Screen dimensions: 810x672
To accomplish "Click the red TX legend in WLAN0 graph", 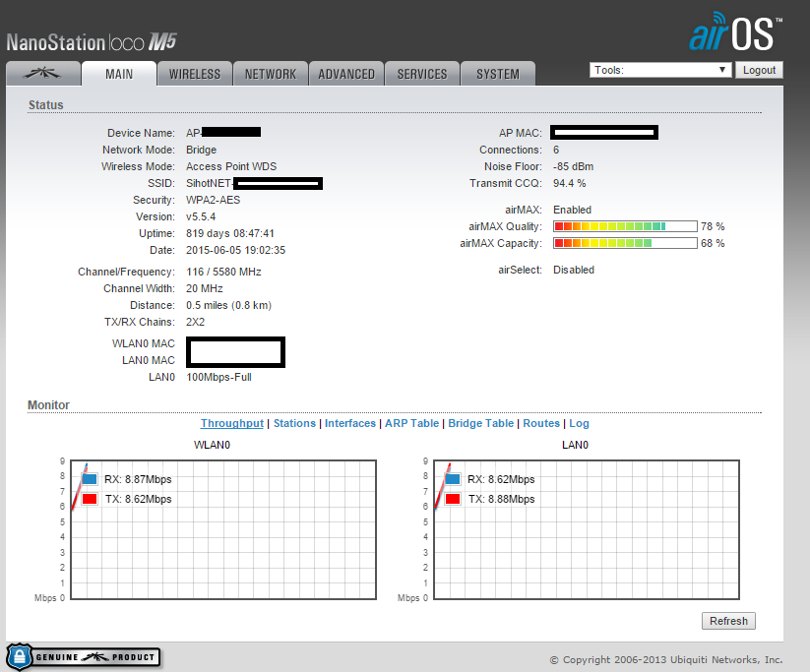I will [90, 499].
